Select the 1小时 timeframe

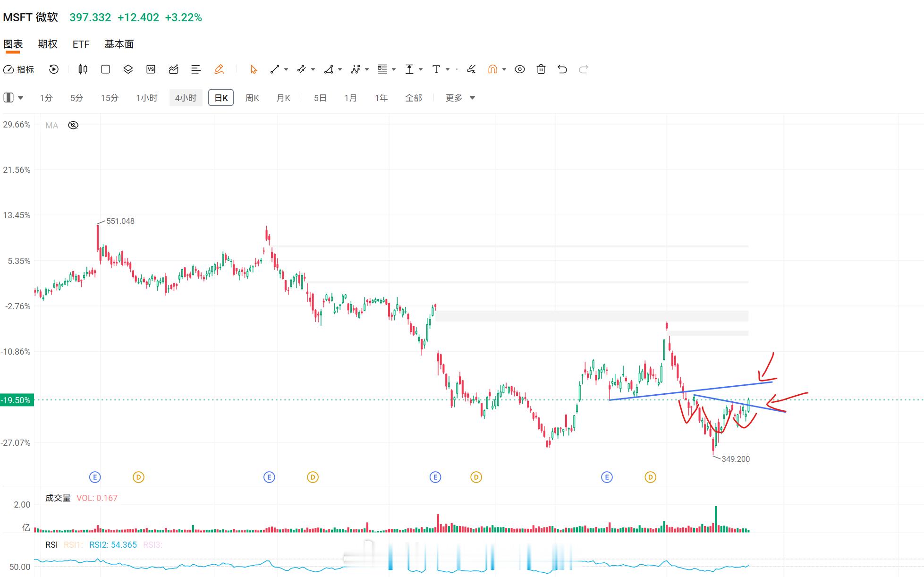click(147, 98)
